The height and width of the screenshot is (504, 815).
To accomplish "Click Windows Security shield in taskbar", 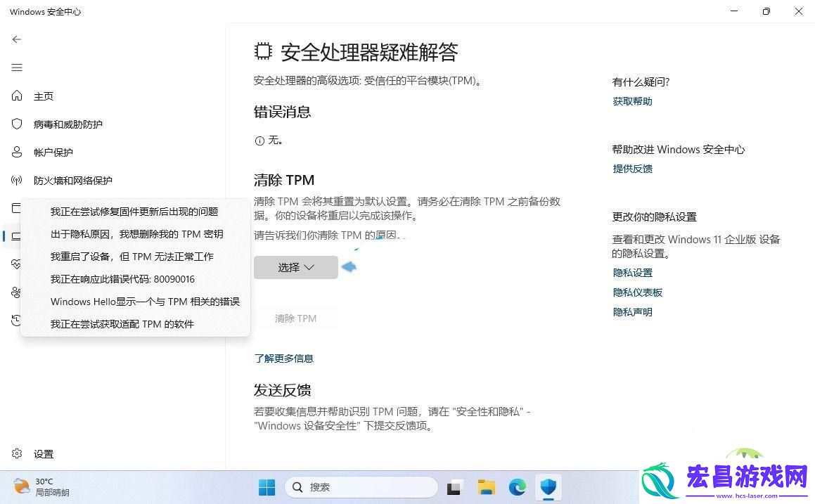I will tap(548, 487).
